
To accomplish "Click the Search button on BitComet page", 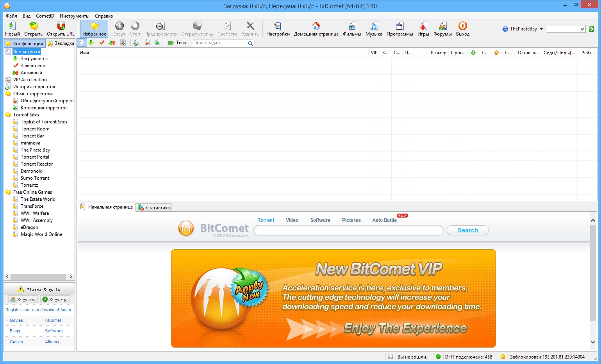I will pyautogui.click(x=468, y=230).
